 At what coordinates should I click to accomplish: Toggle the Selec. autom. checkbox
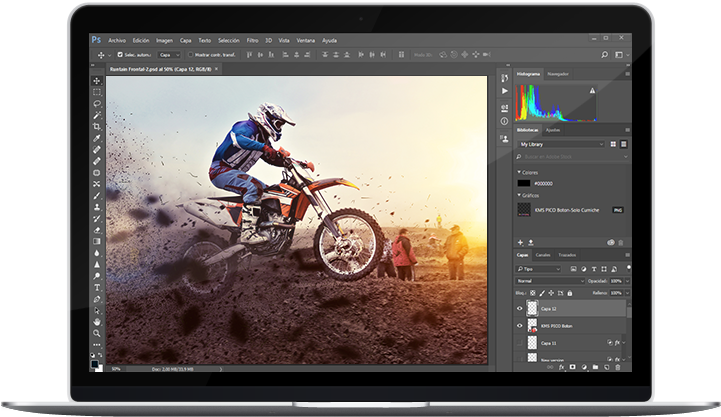tap(120, 55)
